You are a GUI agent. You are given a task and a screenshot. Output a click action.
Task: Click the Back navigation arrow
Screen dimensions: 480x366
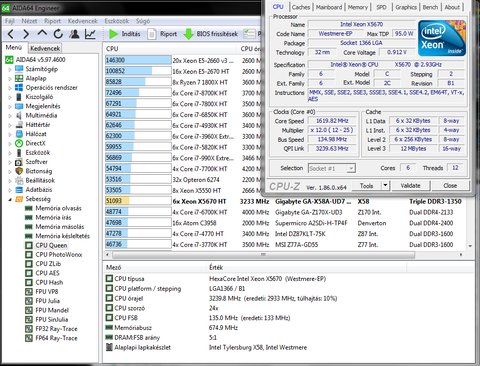click(11, 34)
